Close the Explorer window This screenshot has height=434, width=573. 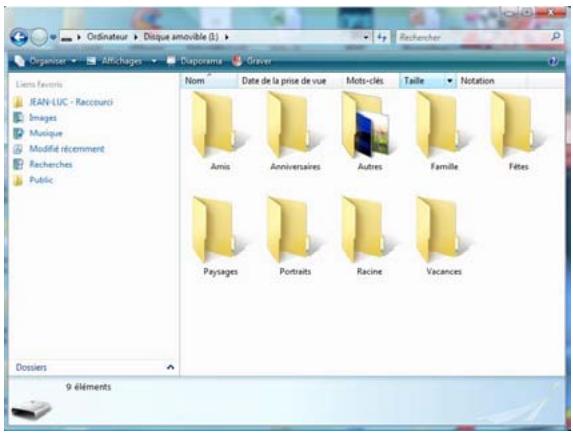coord(552,12)
